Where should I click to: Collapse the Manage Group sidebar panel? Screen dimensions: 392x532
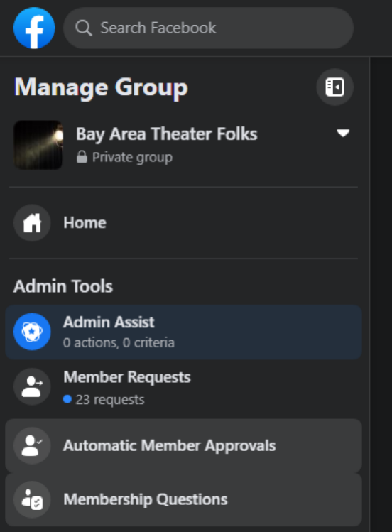coord(334,87)
